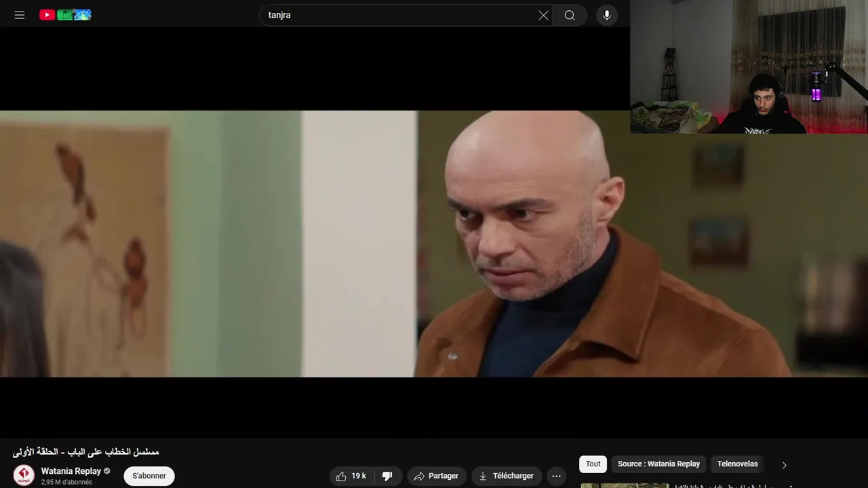Subscribe with the S'abonner button
This screenshot has height=488, width=868.
pyautogui.click(x=149, y=476)
